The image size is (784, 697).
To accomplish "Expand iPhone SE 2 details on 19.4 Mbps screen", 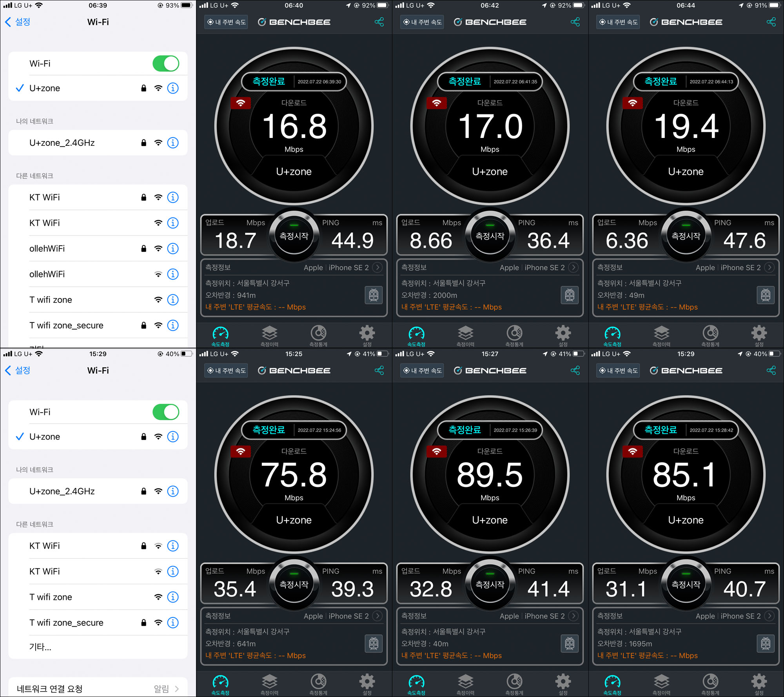I will click(769, 268).
